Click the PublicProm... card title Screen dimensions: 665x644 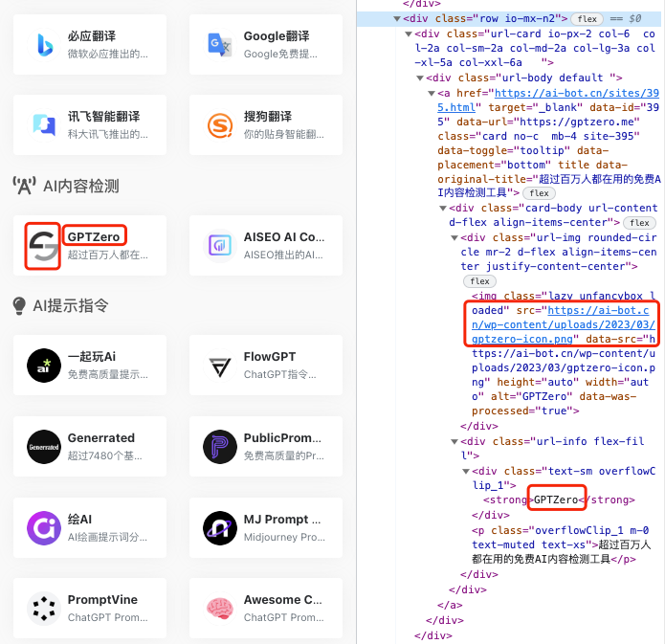point(282,438)
